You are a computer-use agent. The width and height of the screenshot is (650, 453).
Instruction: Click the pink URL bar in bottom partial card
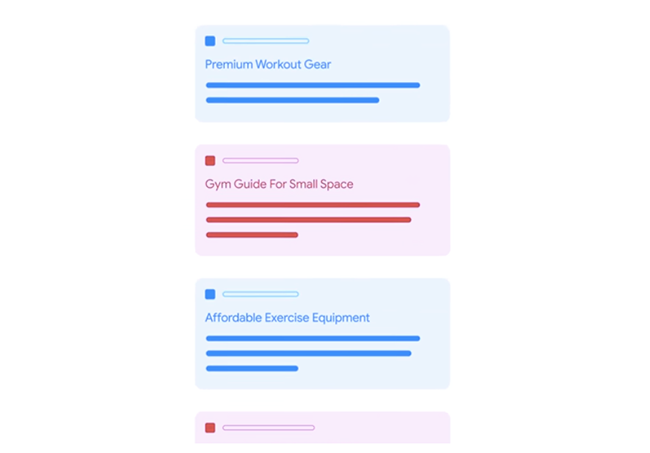point(268,428)
